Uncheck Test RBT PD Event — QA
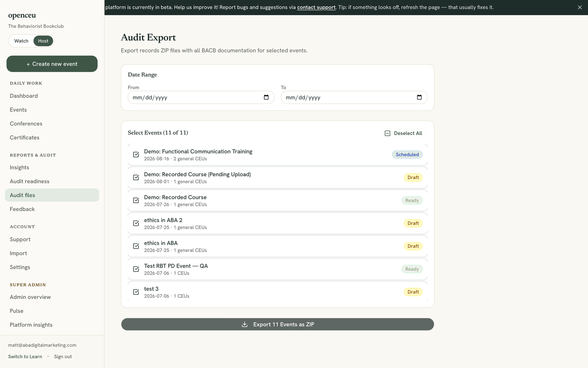Image resolution: width=588 pixels, height=368 pixels. pyautogui.click(x=136, y=269)
